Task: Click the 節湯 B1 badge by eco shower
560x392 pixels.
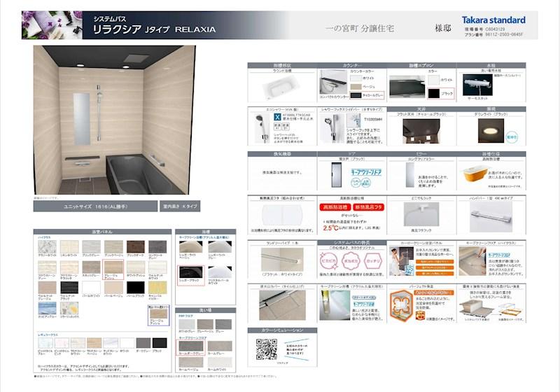Action: pyautogui.click(x=286, y=127)
